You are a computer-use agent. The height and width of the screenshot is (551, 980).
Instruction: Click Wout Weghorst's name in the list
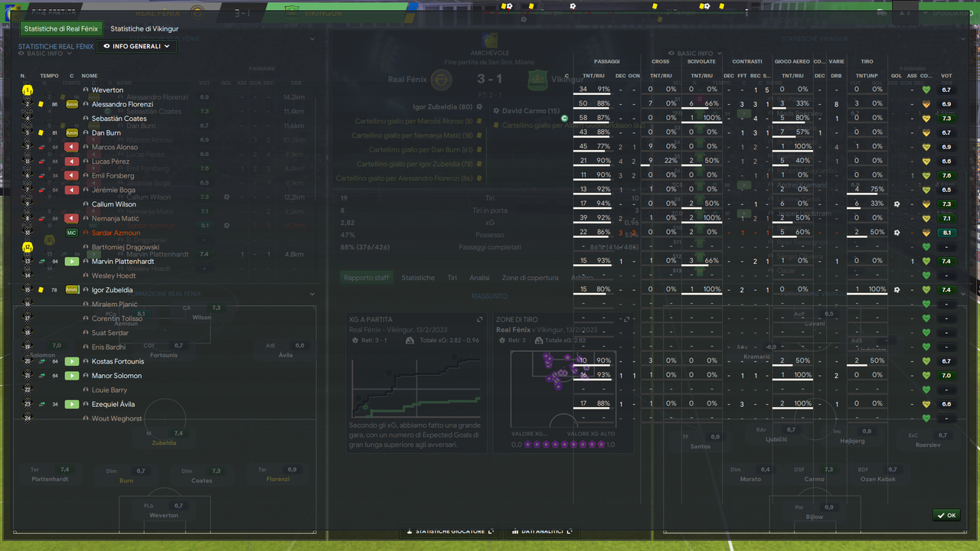116,419
